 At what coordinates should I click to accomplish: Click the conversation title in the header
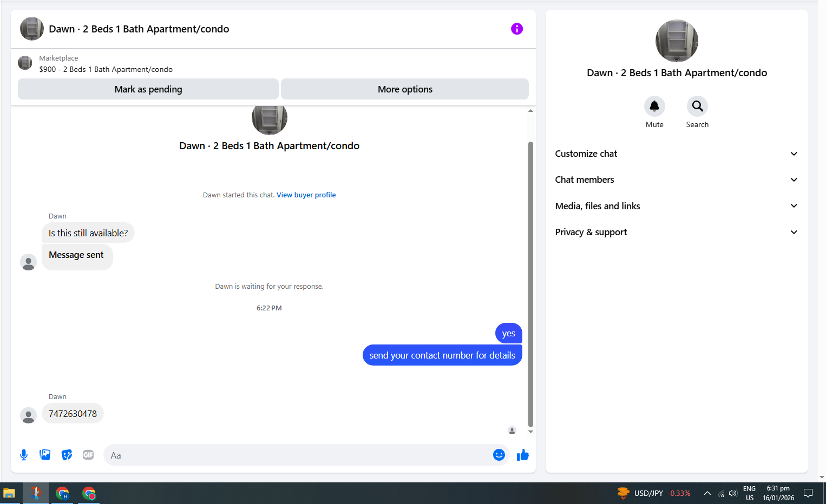[139, 29]
